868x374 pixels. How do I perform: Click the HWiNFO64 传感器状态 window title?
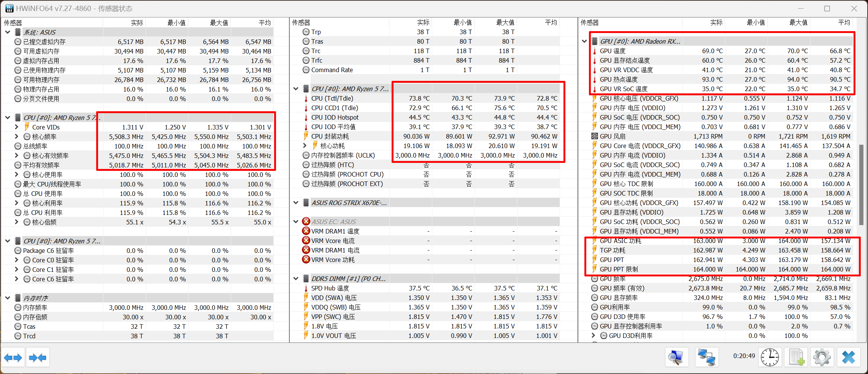point(74,8)
